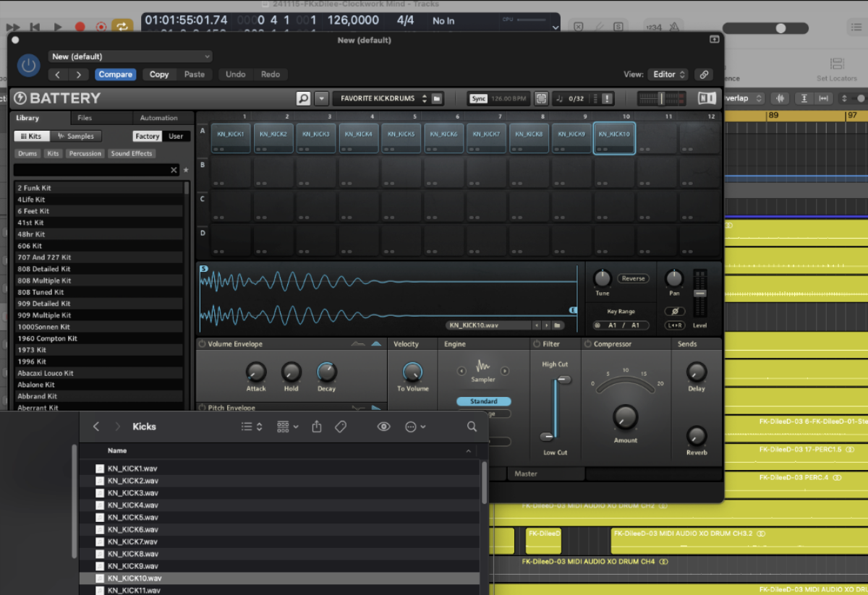Screen dimensions: 868x595
Task: Click the phase invert (ø) button
Action: tap(675, 312)
